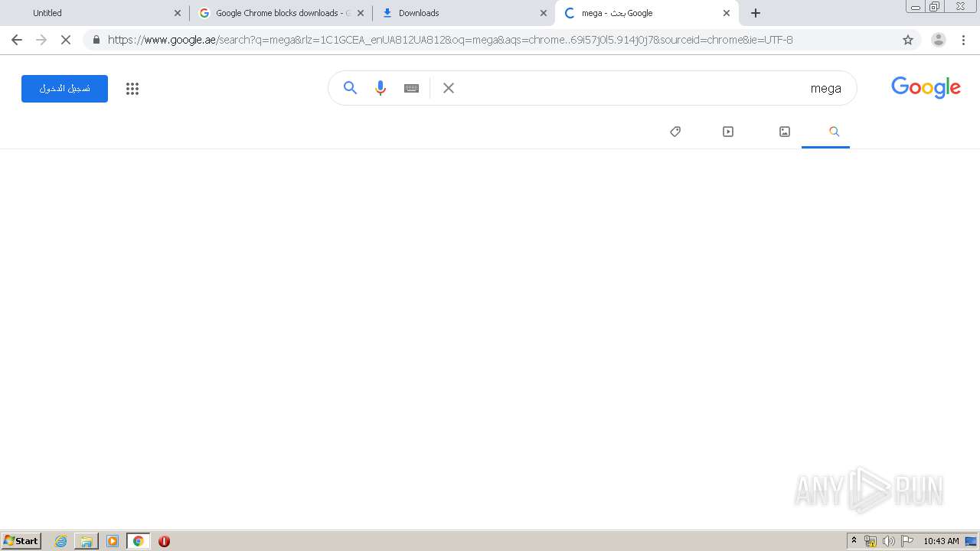
Task: Switch to the Videos results tab
Action: pyautogui.click(x=728, y=132)
